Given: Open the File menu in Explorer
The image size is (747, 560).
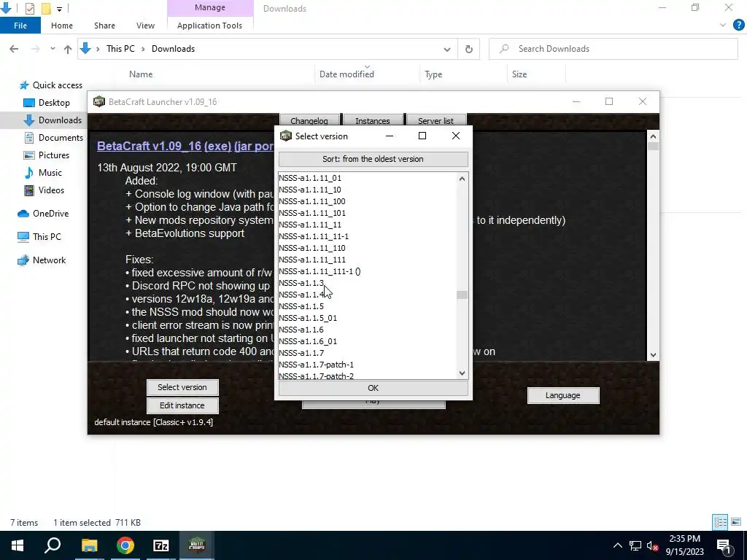Looking at the screenshot, I should 20,26.
